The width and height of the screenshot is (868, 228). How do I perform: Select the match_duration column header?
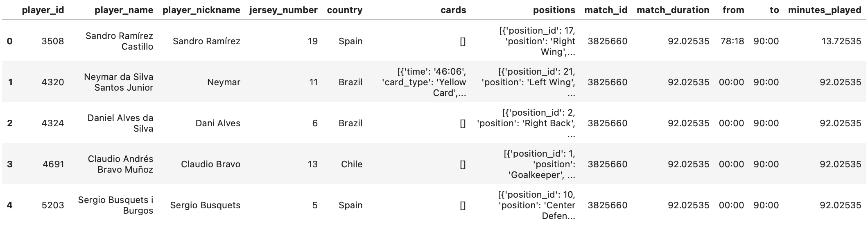tap(673, 10)
